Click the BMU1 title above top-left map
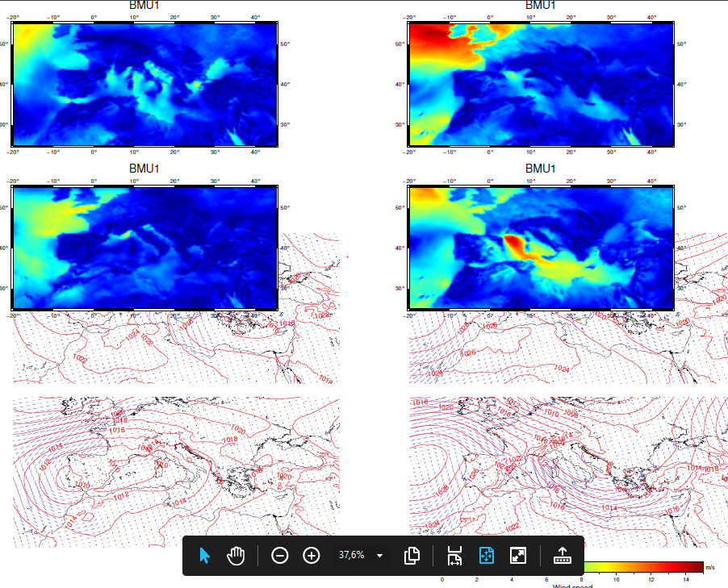The height and width of the screenshot is (588, 728). click(x=144, y=6)
